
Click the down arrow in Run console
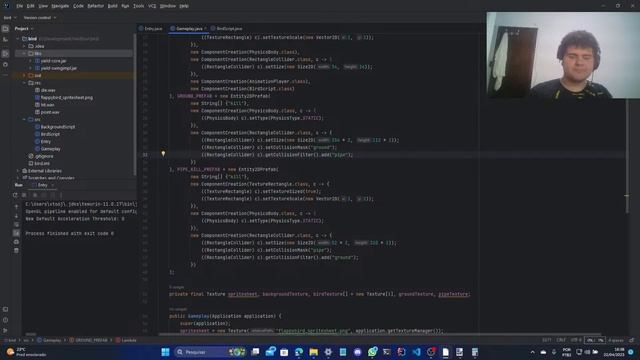(x=16, y=216)
